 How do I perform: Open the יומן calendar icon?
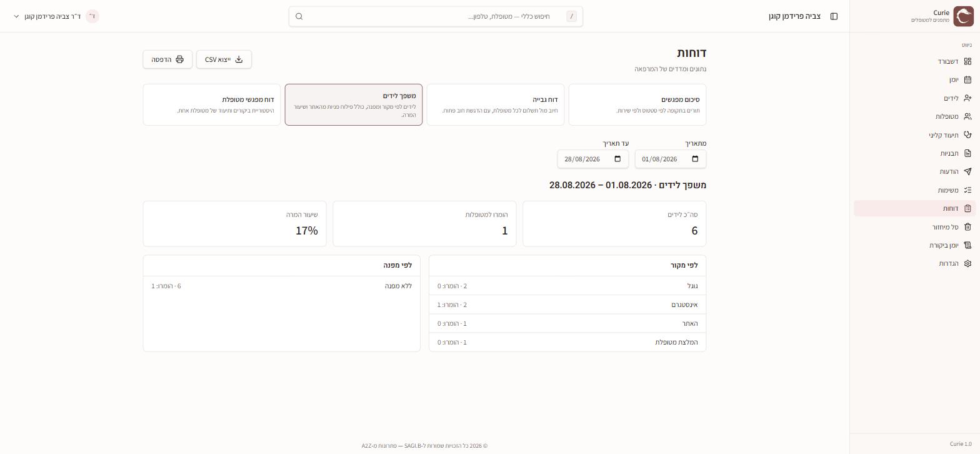[x=967, y=79]
